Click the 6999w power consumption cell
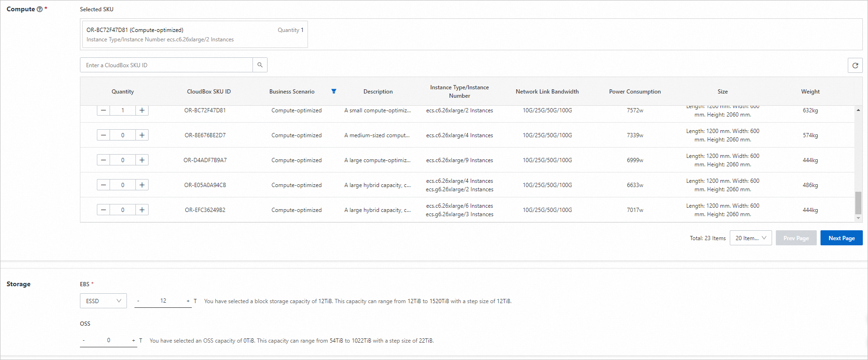The image size is (868, 360). 635,160
